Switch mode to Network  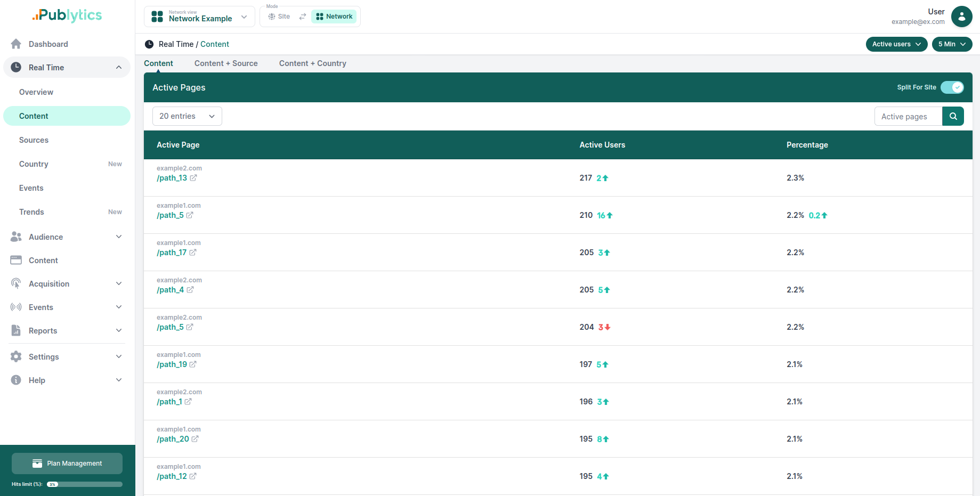[334, 17]
